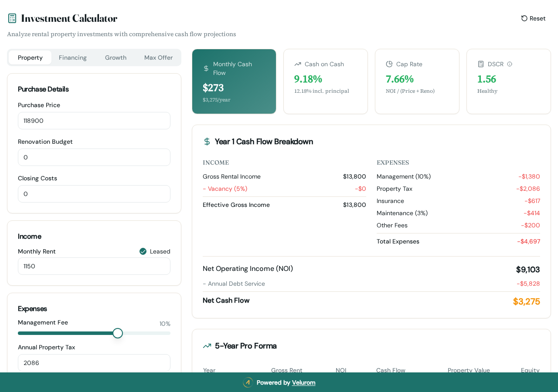Click the 1.56 DSCR value
Image resolution: width=558 pixels, height=392 pixels.
pyautogui.click(x=487, y=79)
